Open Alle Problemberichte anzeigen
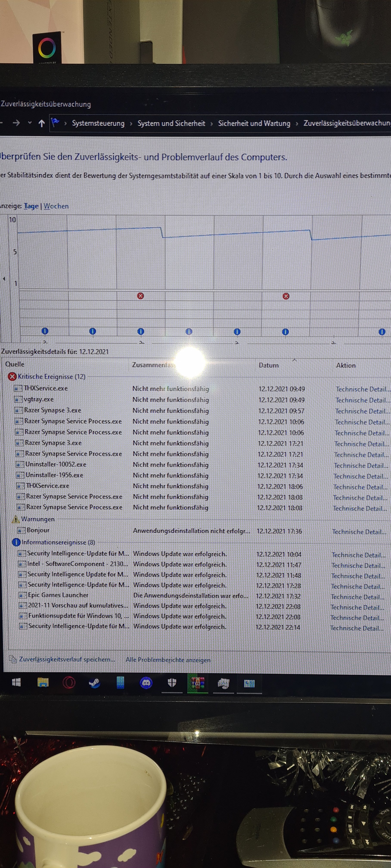The height and width of the screenshot is (868, 391). [168, 660]
